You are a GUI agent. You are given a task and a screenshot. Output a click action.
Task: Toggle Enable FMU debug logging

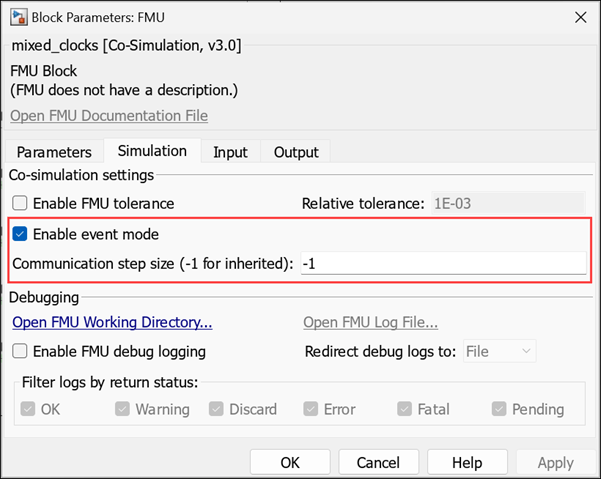coord(20,351)
